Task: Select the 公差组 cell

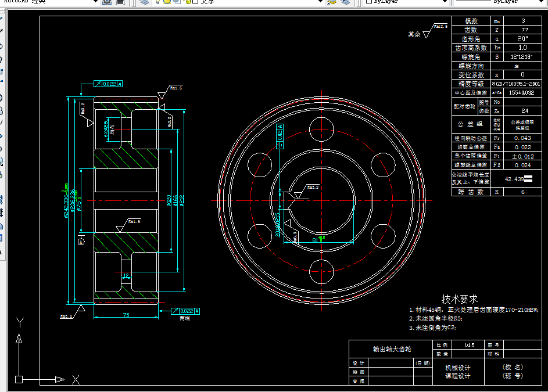Action: click(471, 124)
